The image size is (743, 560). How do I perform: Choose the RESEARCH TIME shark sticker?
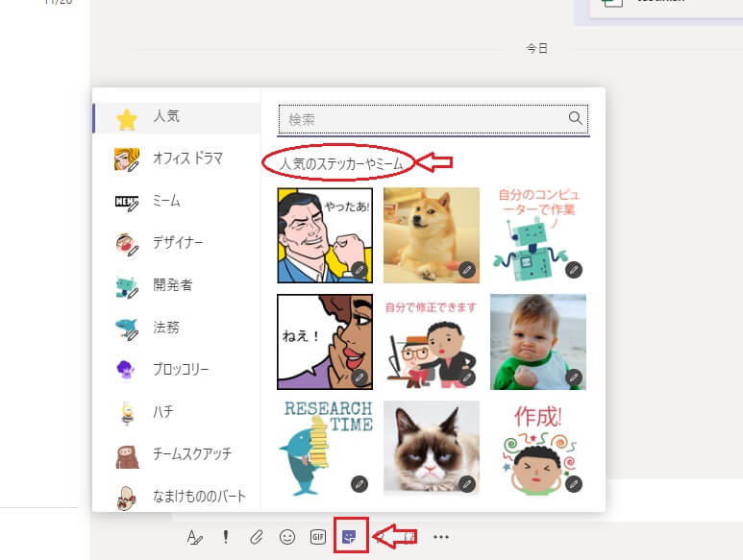tap(324, 447)
